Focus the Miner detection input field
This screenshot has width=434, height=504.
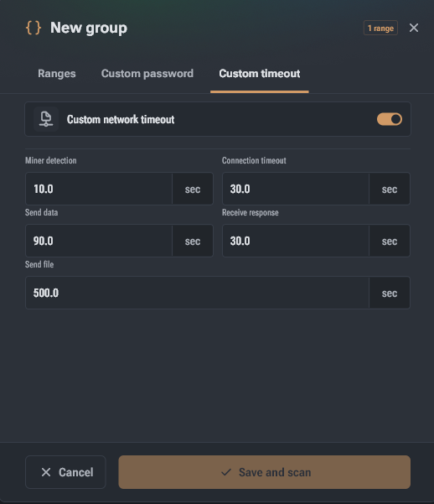point(99,189)
